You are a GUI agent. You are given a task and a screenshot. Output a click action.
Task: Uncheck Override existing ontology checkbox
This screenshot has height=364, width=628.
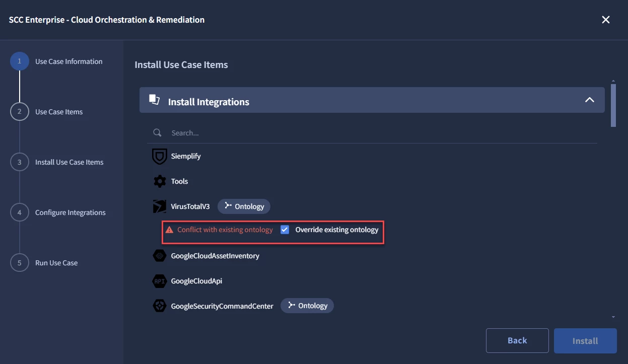point(285,230)
